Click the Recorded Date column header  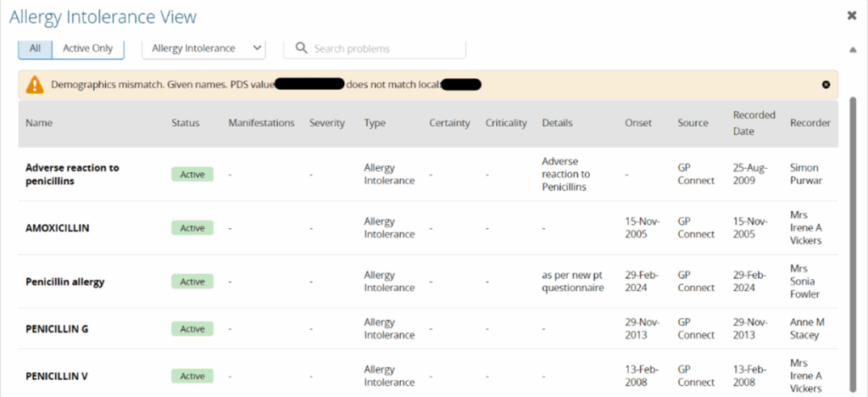coord(754,123)
